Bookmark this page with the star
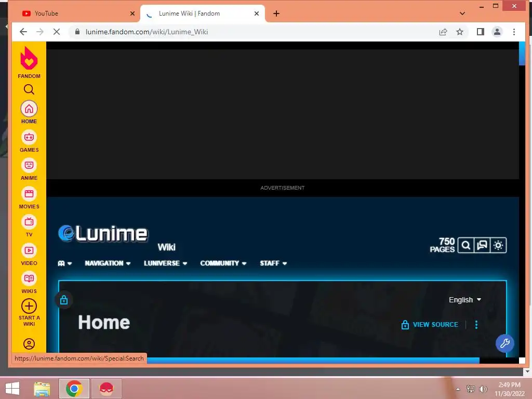532x399 pixels. [459, 32]
